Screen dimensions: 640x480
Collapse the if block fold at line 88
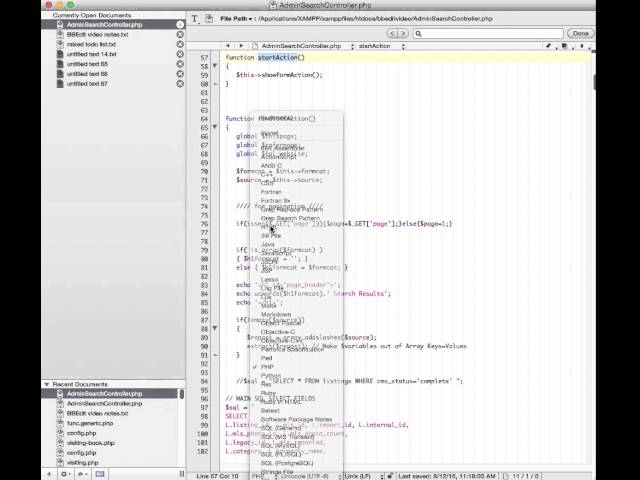215,328
